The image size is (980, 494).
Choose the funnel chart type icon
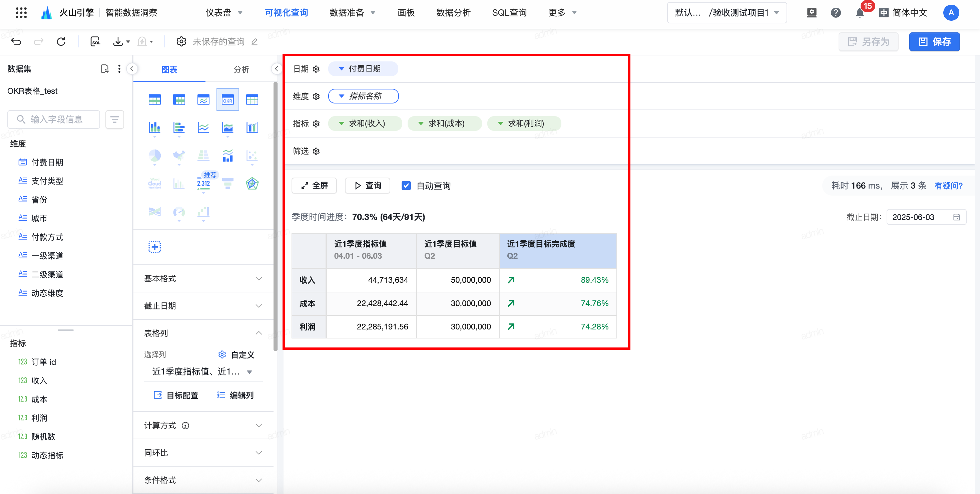pos(227,184)
